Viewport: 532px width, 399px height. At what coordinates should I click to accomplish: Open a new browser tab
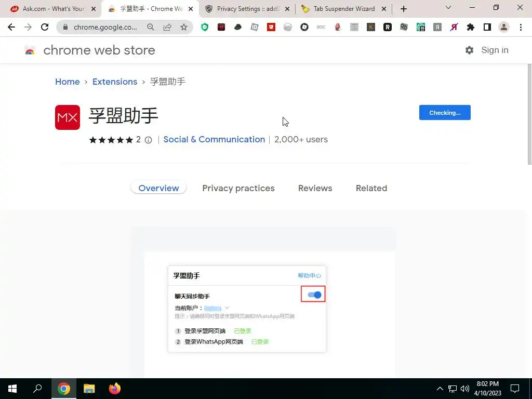tap(403, 9)
